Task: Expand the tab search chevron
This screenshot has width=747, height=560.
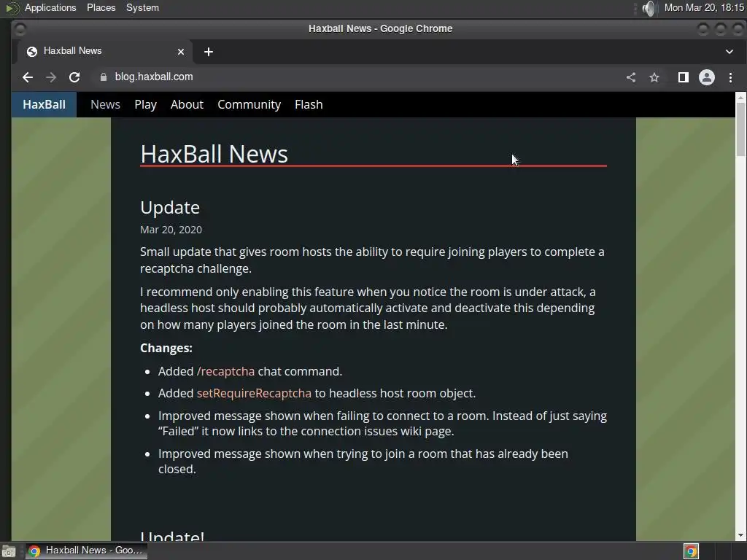Action: tap(729, 52)
